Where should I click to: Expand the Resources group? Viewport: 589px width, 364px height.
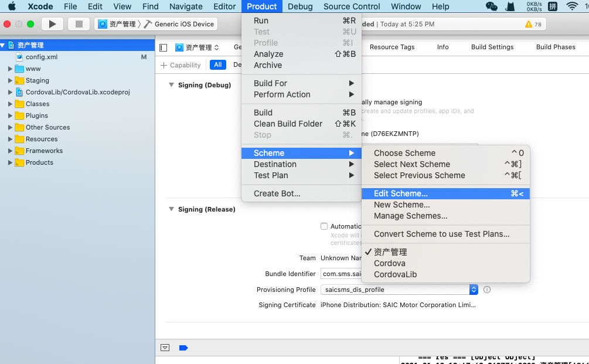pos(10,139)
